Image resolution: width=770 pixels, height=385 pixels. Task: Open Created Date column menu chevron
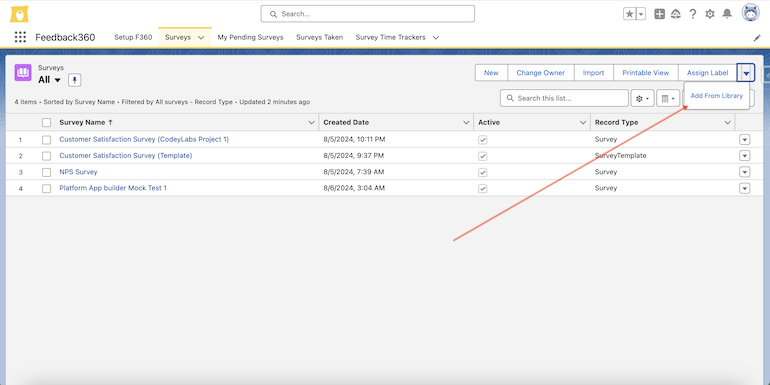(x=466, y=122)
